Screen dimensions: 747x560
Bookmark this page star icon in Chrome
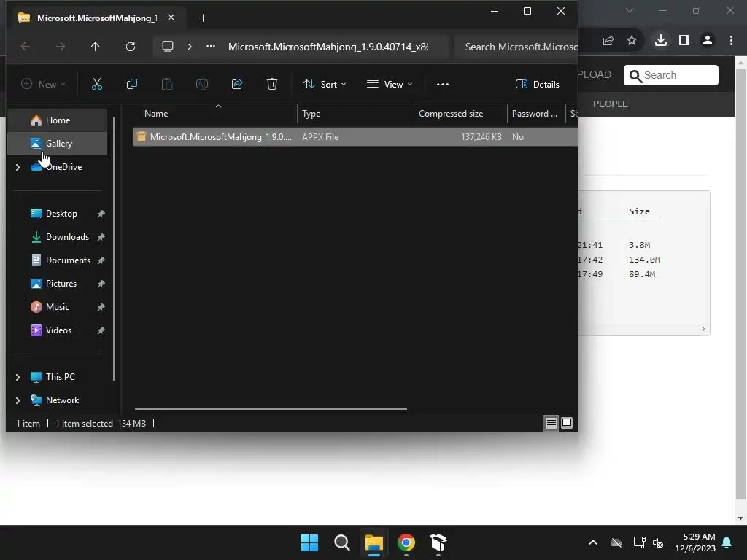[x=632, y=41]
